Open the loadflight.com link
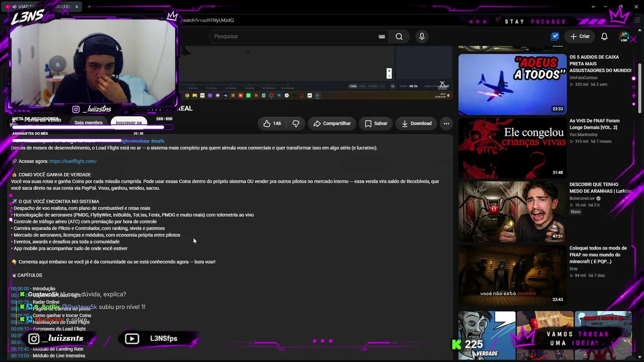The width and height of the screenshot is (644, 362). click(73, 161)
